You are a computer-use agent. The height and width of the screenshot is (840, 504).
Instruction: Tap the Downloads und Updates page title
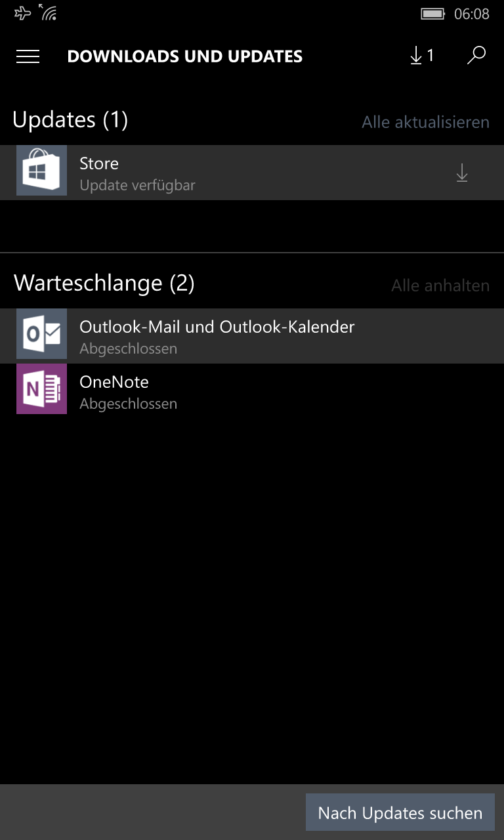click(x=185, y=56)
